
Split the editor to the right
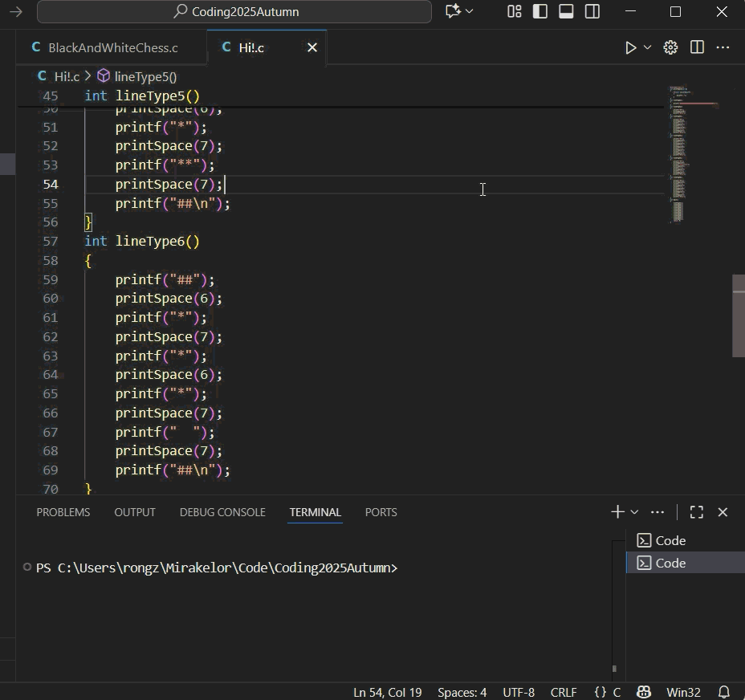pos(697,48)
